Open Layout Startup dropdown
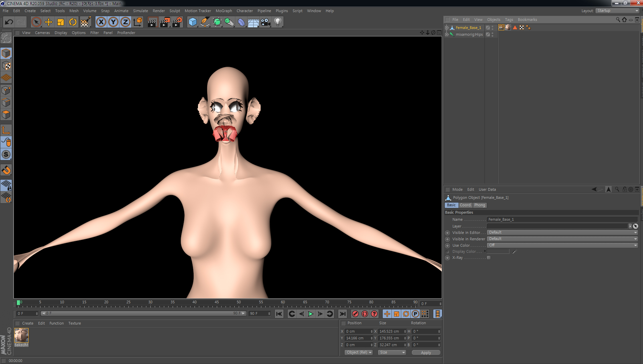This screenshot has height=364, width=643. coord(617,11)
